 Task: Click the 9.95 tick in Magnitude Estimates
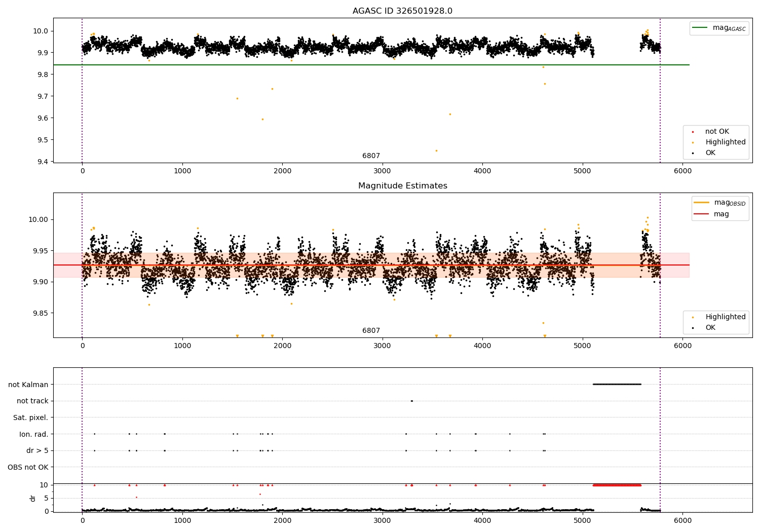tap(41, 251)
